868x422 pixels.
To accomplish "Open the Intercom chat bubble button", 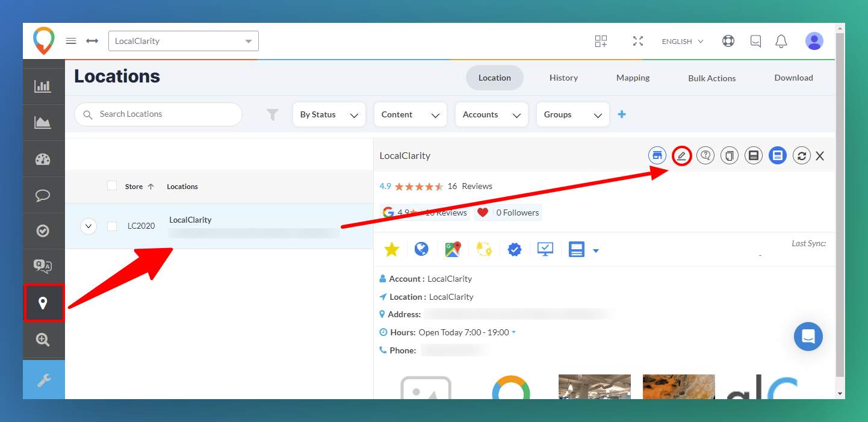I will [x=808, y=337].
